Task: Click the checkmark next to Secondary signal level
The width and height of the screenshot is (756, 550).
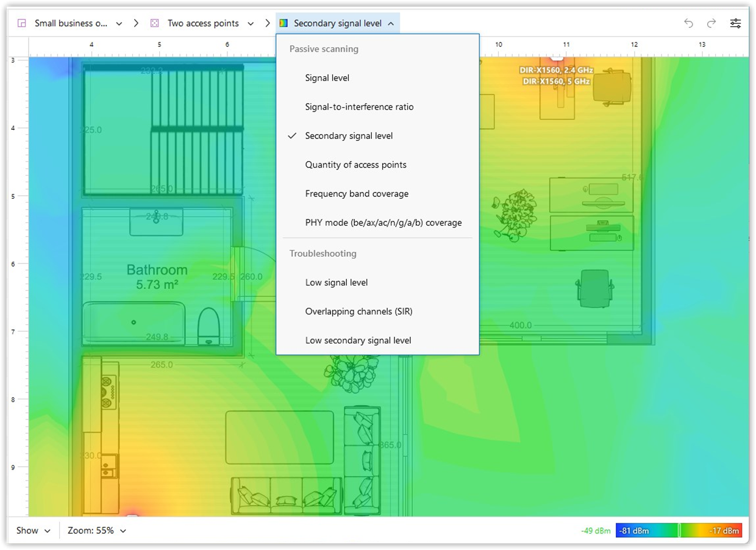Action: click(293, 135)
